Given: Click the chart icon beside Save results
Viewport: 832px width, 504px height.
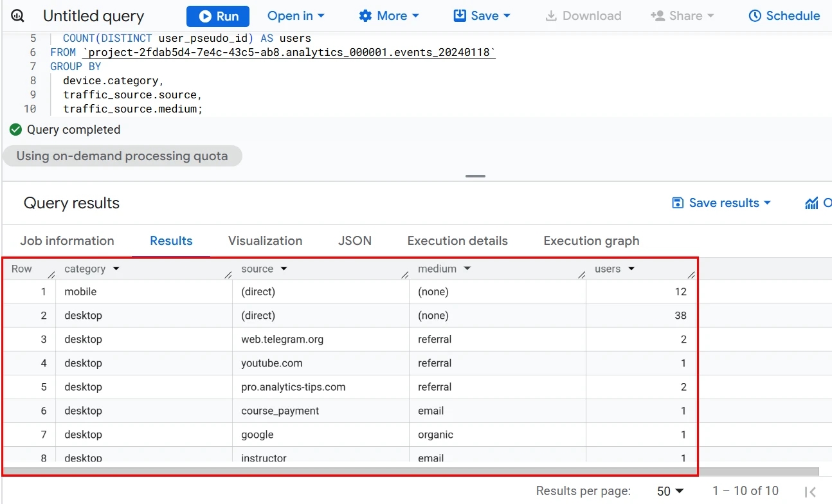Looking at the screenshot, I should (x=811, y=203).
